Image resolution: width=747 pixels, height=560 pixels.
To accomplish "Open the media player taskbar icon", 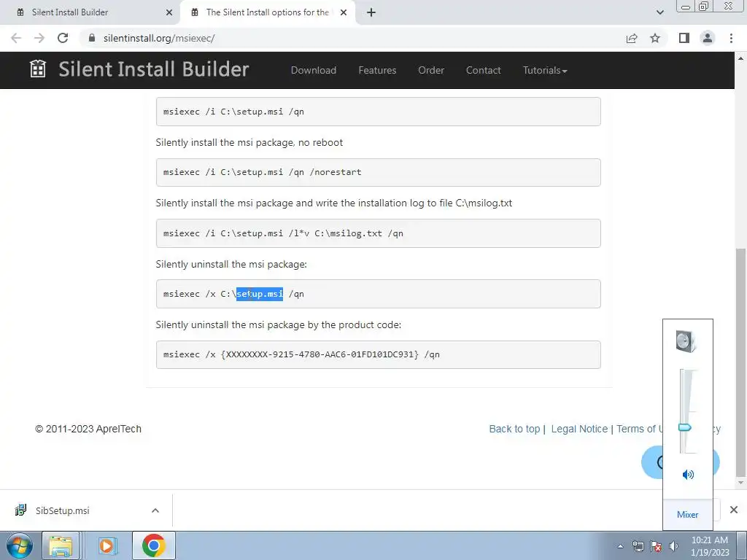I will point(107,545).
